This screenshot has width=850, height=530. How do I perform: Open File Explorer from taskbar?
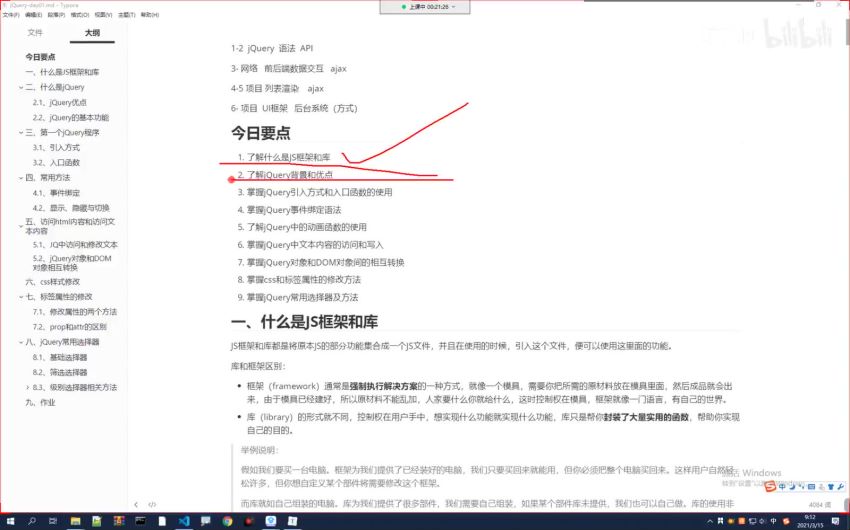pyautogui.click(x=75, y=521)
